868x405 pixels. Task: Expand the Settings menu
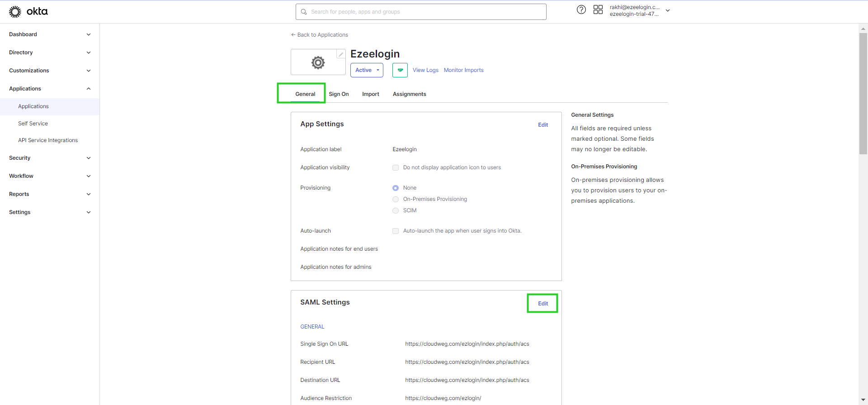(50, 212)
